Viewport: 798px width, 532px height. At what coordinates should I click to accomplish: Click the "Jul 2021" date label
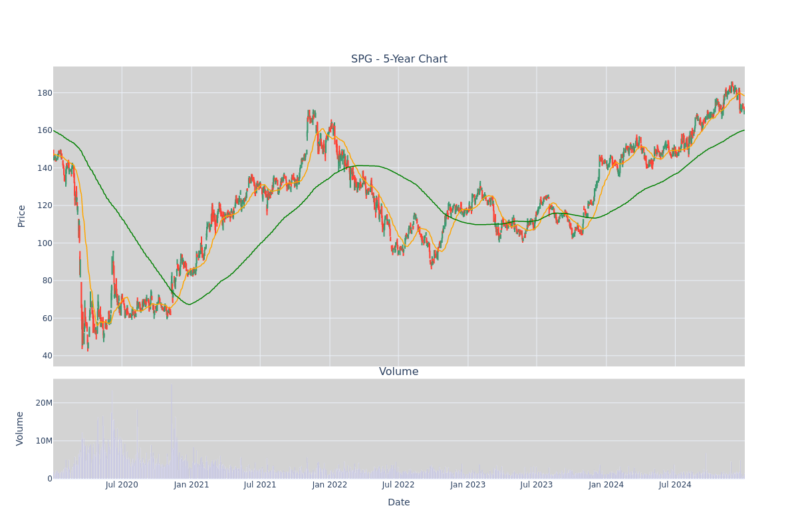[x=260, y=485]
